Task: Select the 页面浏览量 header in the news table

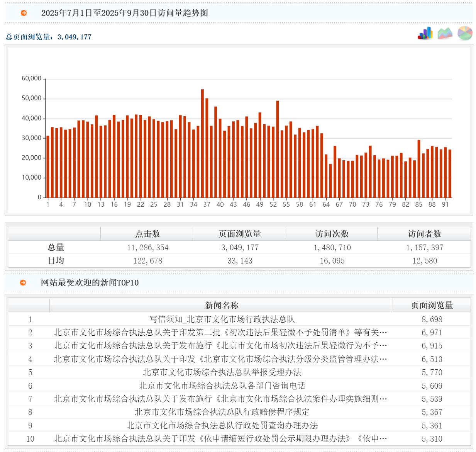Action: tap(432, 305)
